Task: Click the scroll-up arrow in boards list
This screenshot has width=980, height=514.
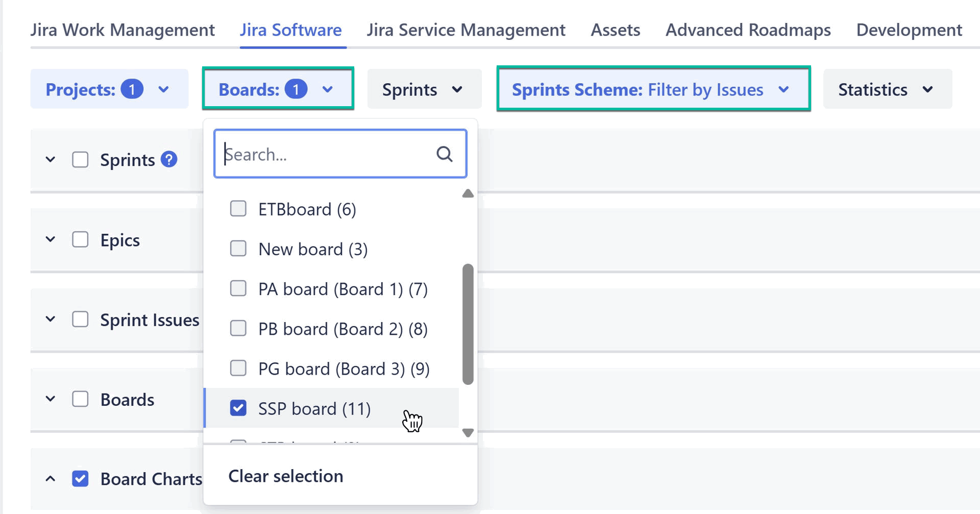Action: pos(468,193)
